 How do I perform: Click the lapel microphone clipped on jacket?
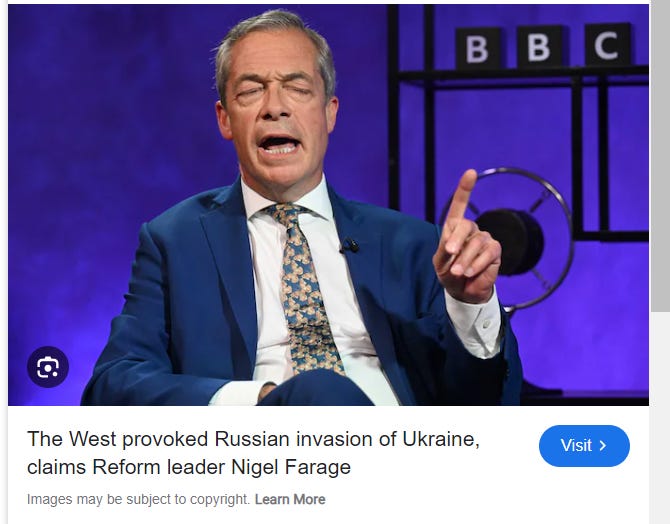(350, 246)
